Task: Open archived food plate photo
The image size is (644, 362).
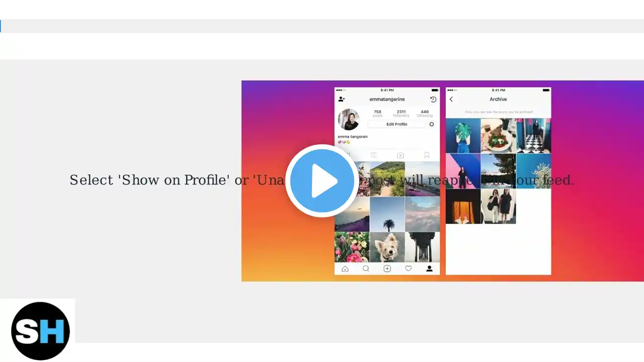Action: (498, 136)
